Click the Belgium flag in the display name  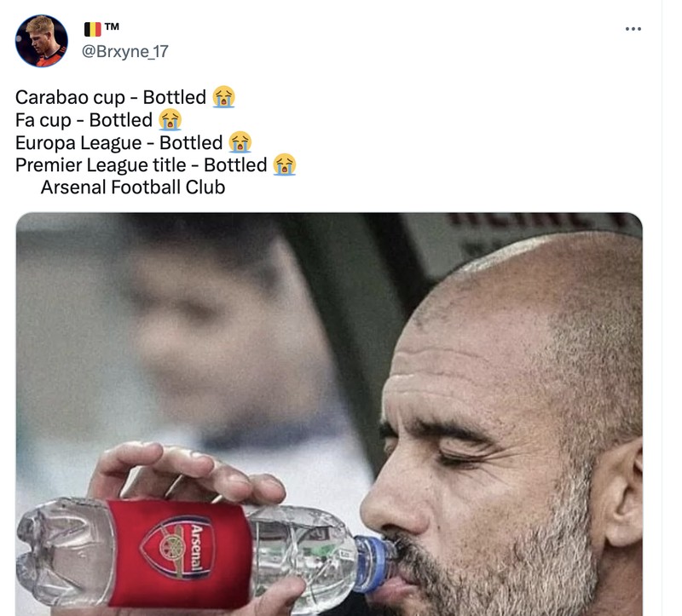(92, 26)
